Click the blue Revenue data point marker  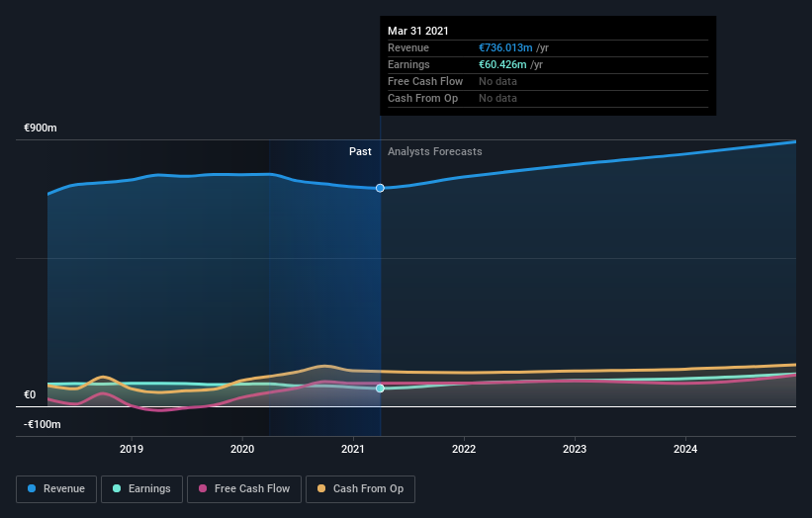(x=380, y=188)
